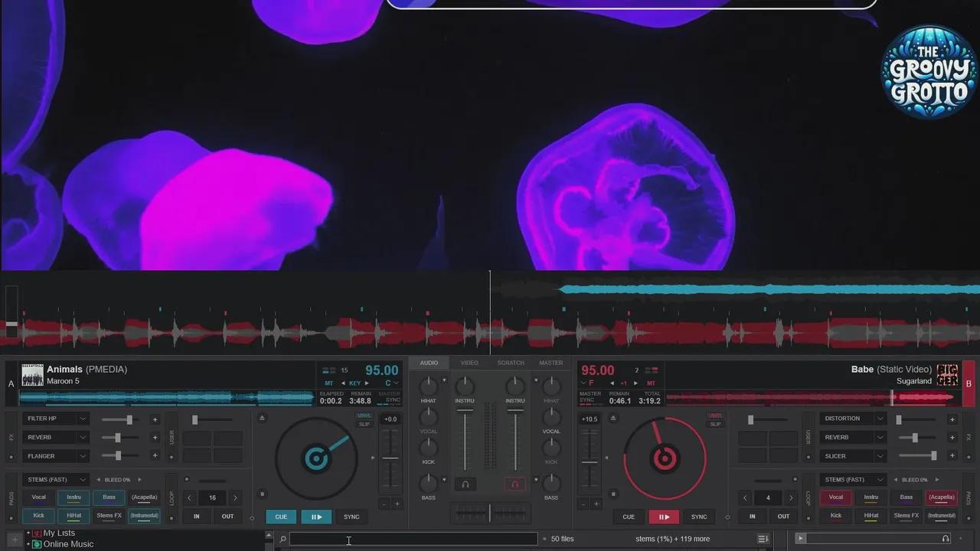
Task: Increase deck A loop length with right chevron
Action: click(235, 497)
